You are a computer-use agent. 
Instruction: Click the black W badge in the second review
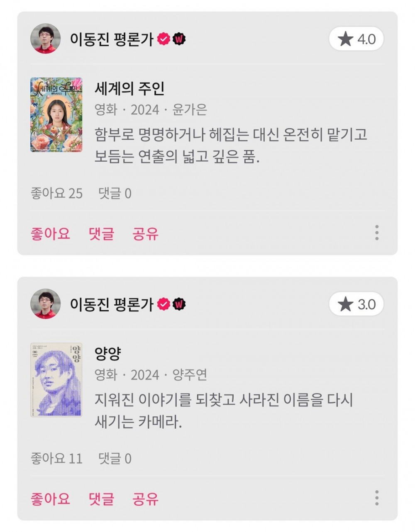179,304
